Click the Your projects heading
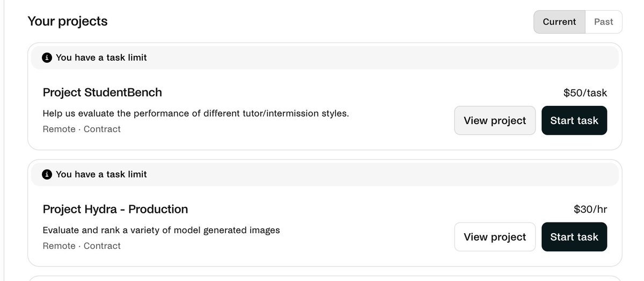 68,21
